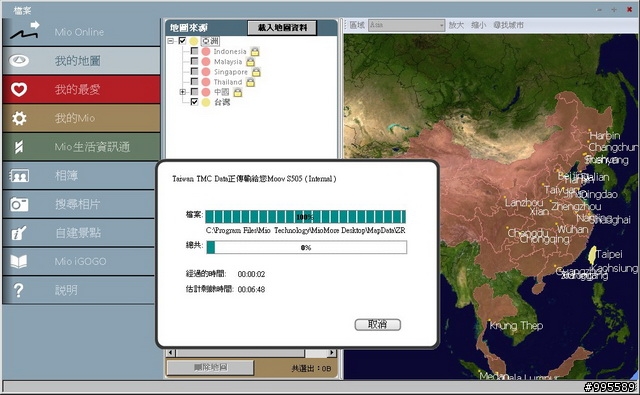
Task: Check the Indonesia map checkbox
Action: point(195,51)
